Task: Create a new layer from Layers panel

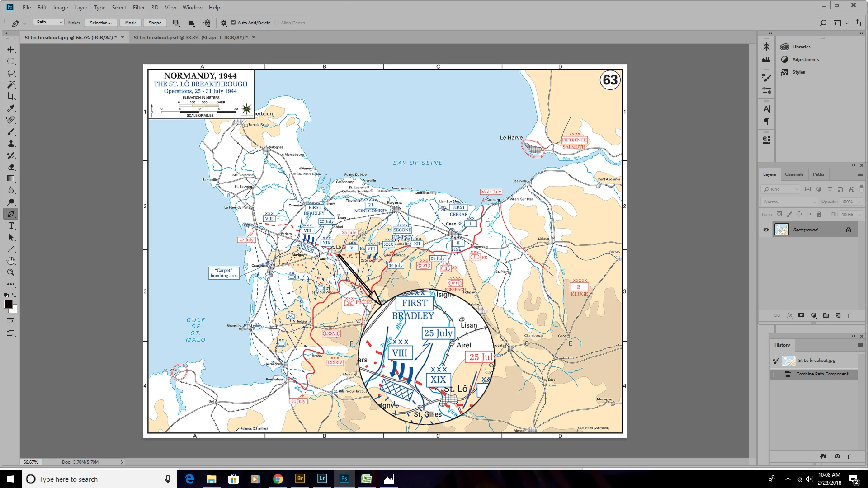Action: tap(838, 315)
